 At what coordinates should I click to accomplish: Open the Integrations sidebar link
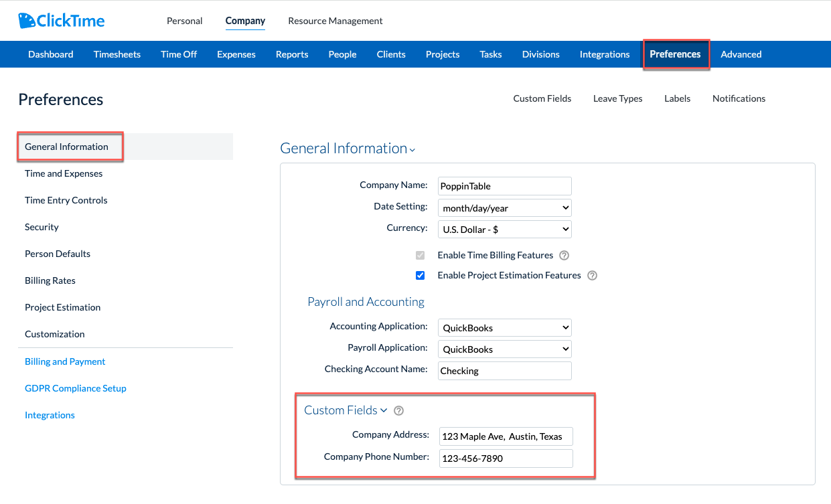point(50,415)
